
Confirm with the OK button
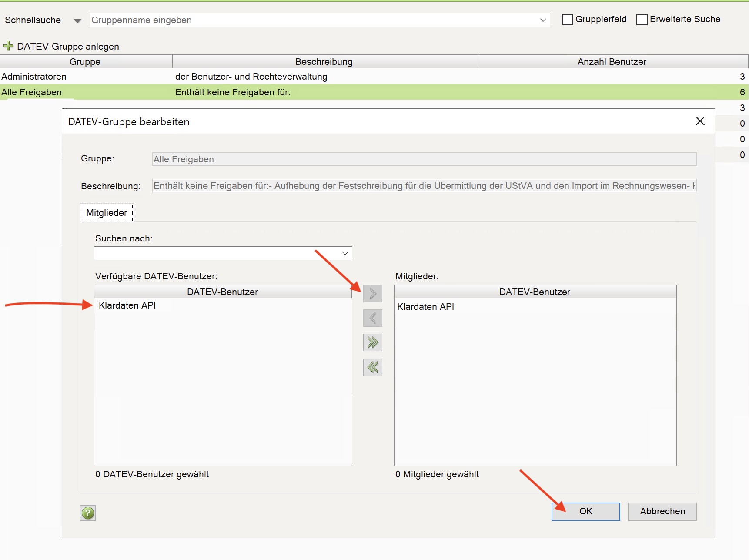[x=585, y=511]
